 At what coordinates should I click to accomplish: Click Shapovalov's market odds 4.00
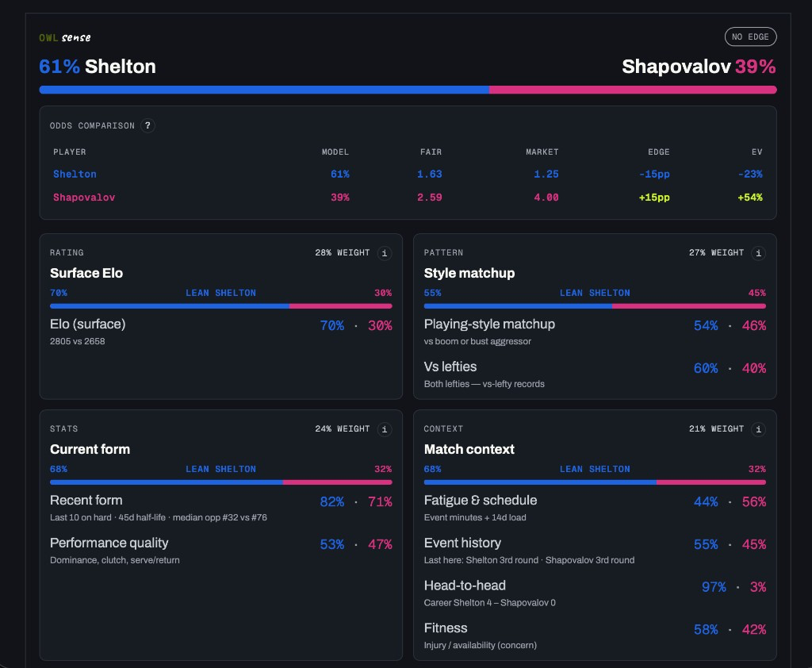point(546,198)
